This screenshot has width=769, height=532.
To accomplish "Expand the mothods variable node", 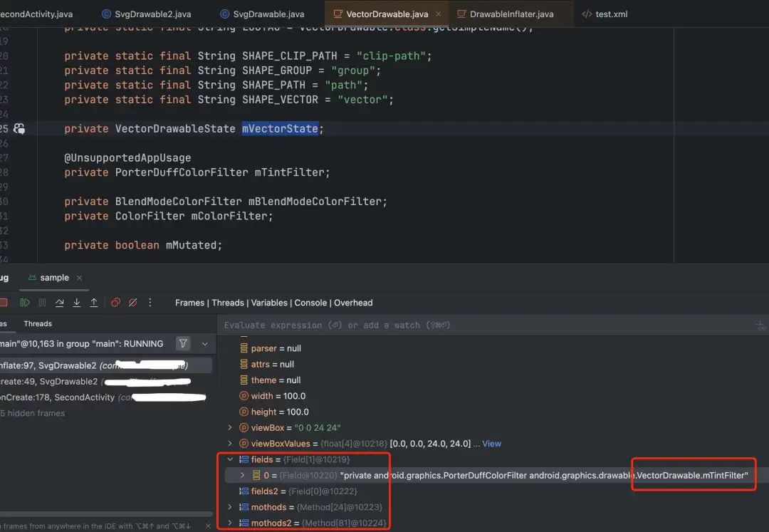I will point(229,507).
